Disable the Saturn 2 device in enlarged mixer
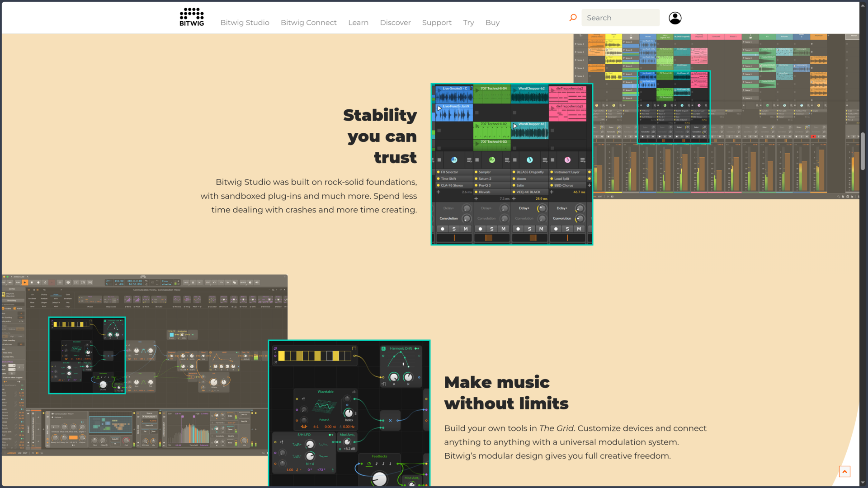868x488 pixels. [x=476, y=179]
